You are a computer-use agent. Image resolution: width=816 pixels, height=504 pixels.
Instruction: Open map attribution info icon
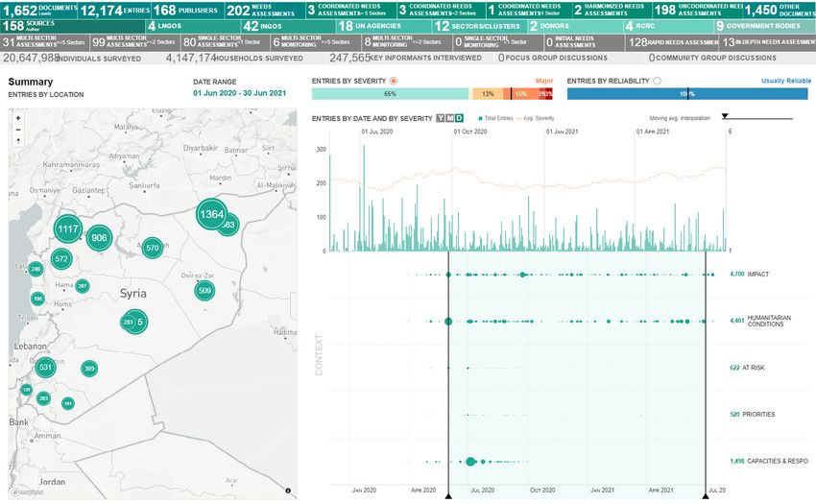pyautogui.click(x=288, y=490)
